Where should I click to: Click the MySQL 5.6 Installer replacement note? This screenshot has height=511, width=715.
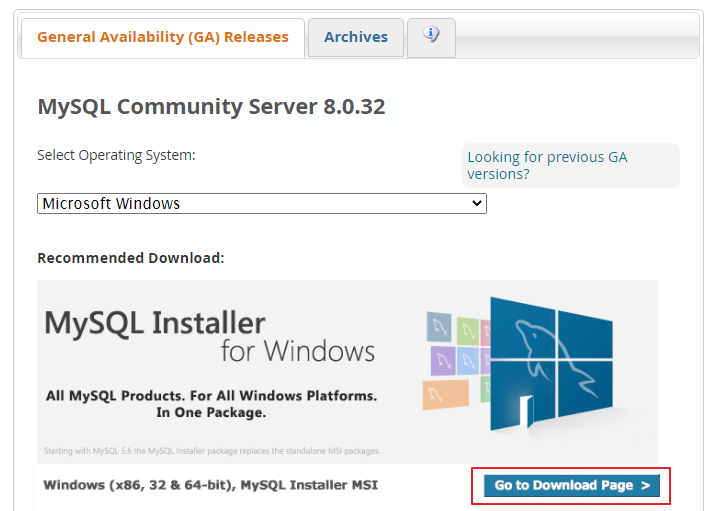tap(212, 451)
